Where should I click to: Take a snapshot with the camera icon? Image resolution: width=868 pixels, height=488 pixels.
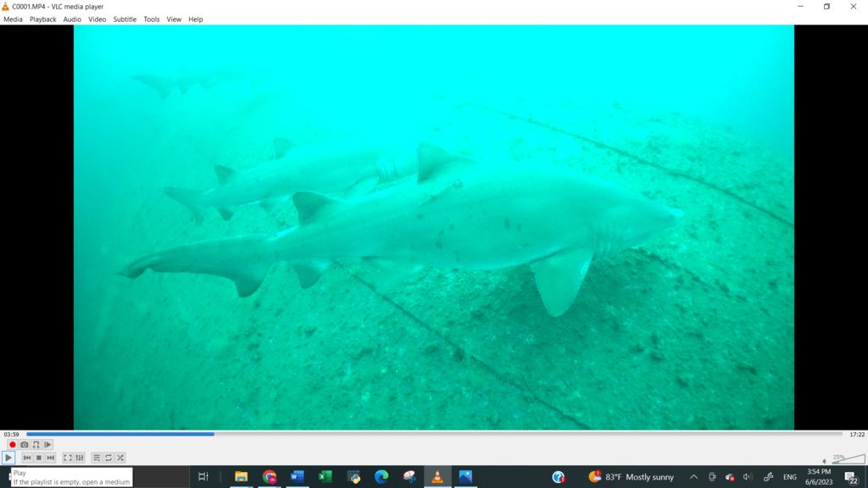(x=25, y=445)
